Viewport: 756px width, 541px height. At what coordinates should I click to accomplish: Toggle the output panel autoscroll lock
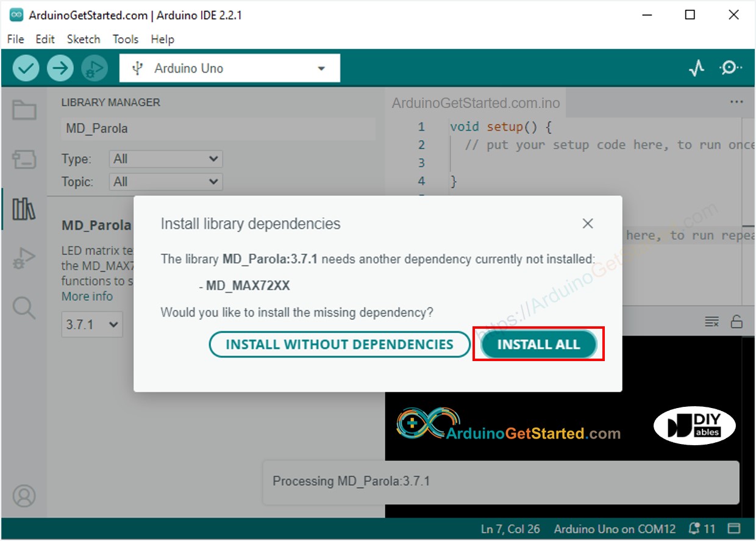pos(737,322)
